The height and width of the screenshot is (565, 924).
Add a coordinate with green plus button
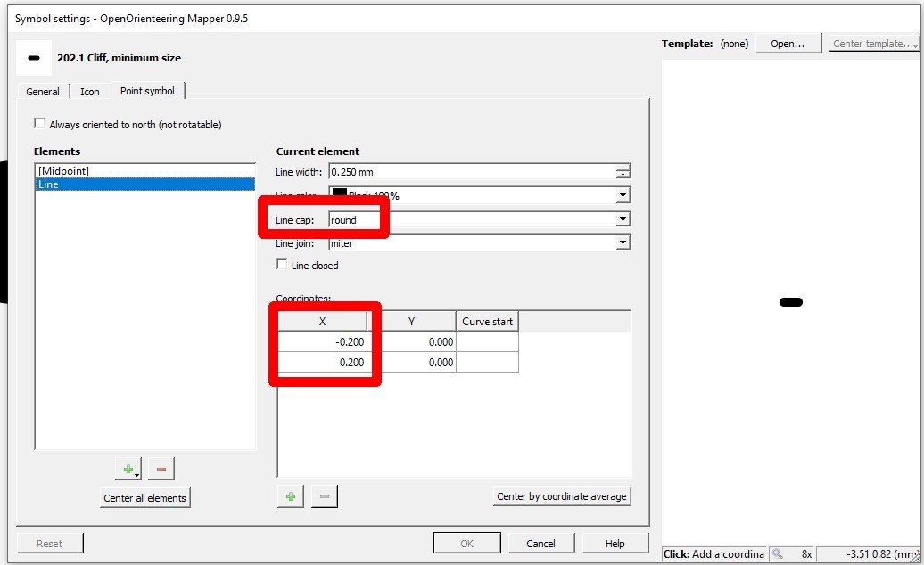pos(291,496)
